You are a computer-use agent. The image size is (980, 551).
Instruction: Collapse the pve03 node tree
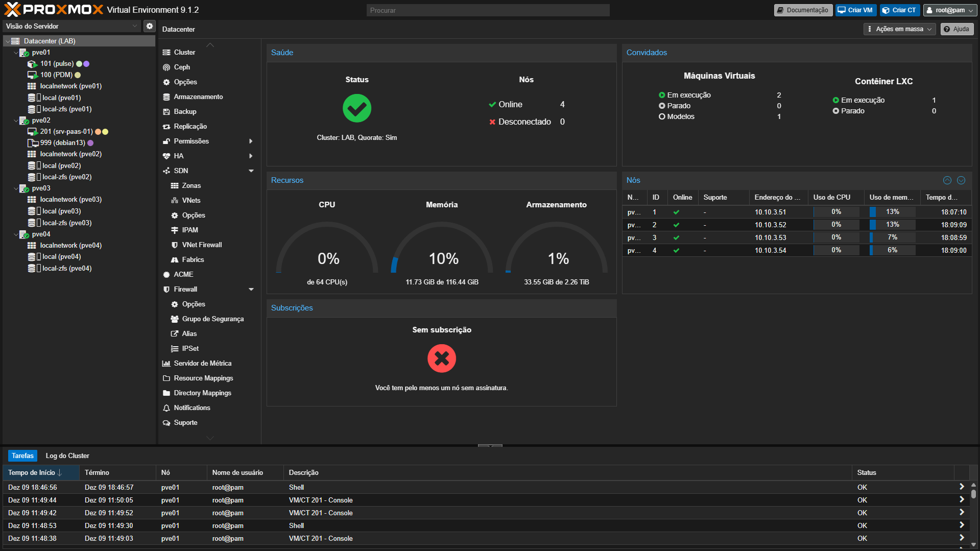[16, 188]
